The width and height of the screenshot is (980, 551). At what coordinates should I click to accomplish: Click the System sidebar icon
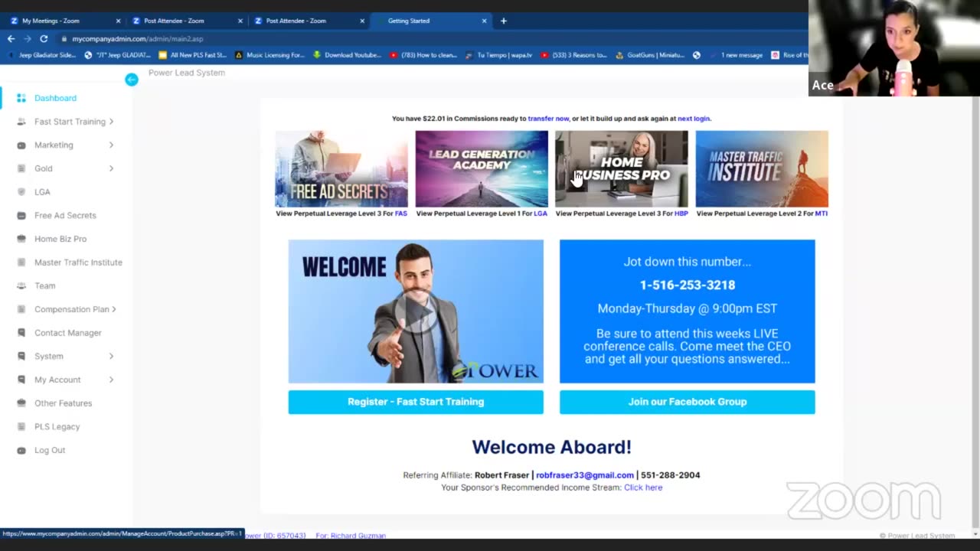21,357
